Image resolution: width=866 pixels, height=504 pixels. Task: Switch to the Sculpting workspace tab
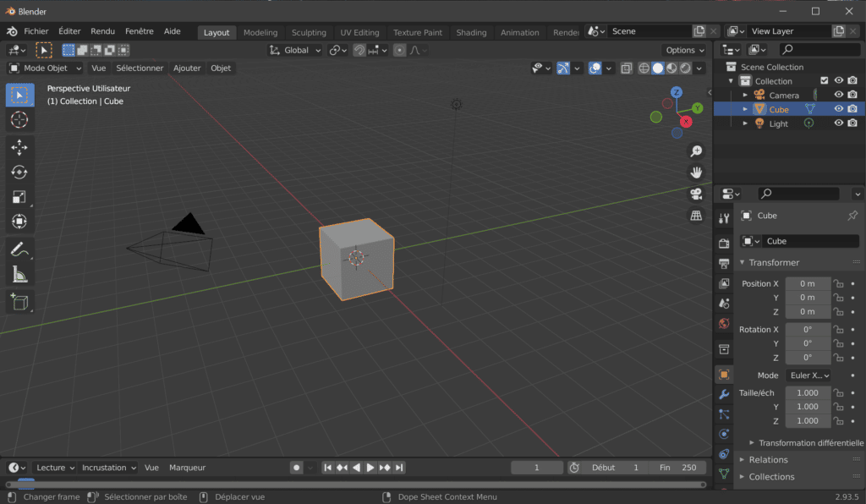(309, 32)
